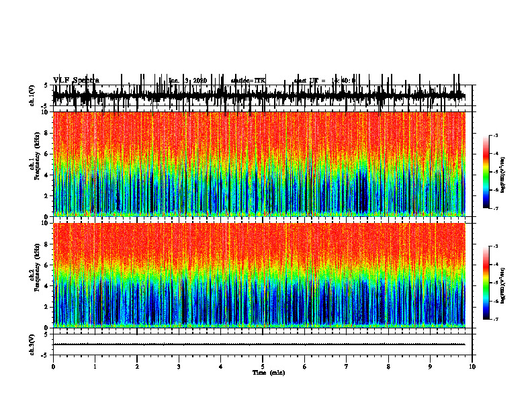
Task: Click the "10" tick on time axis
Action: click(x=472, y=367)
